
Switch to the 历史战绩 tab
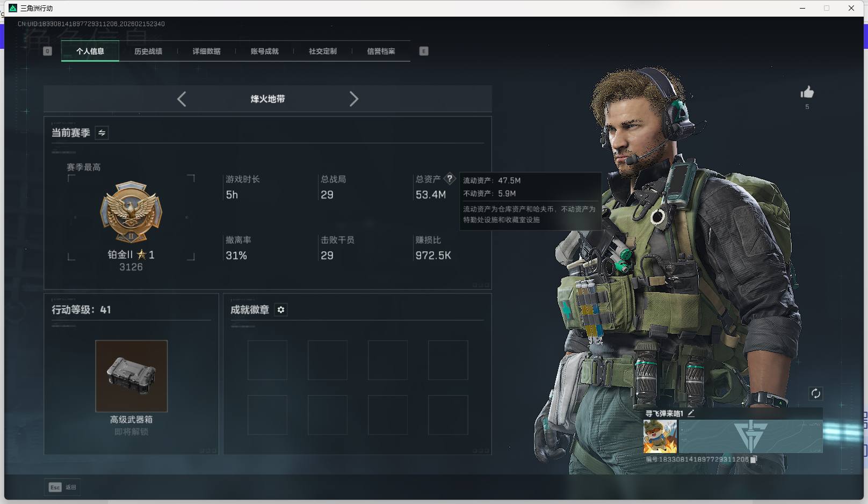148,51
